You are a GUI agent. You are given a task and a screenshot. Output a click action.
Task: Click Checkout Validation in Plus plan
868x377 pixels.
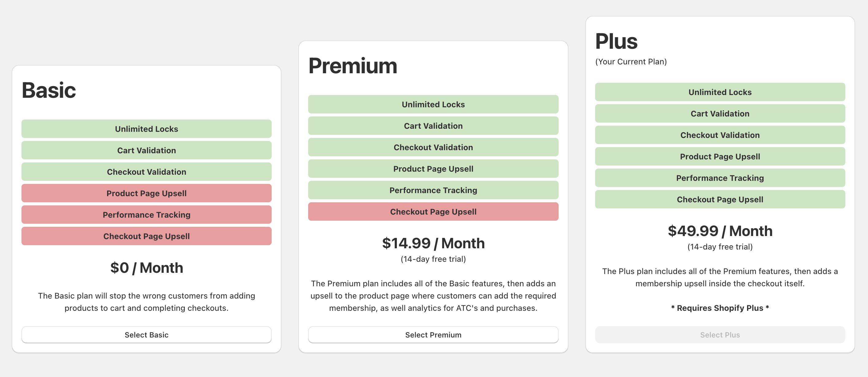coord(720,135)
